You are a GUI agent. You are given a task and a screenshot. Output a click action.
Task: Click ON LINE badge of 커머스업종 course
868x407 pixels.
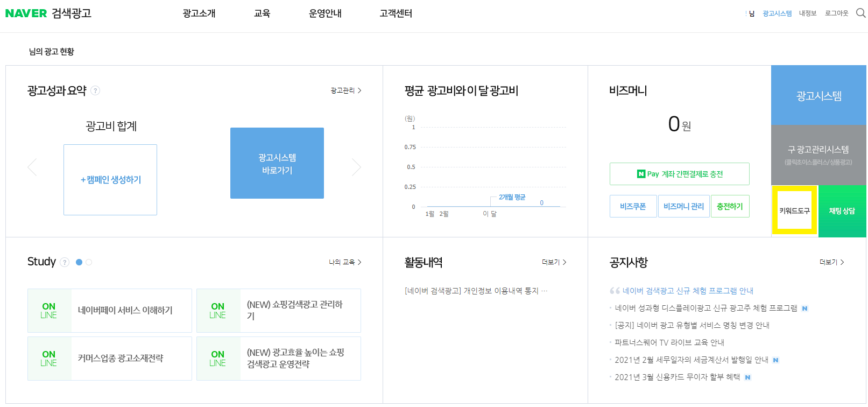[49, 359]
